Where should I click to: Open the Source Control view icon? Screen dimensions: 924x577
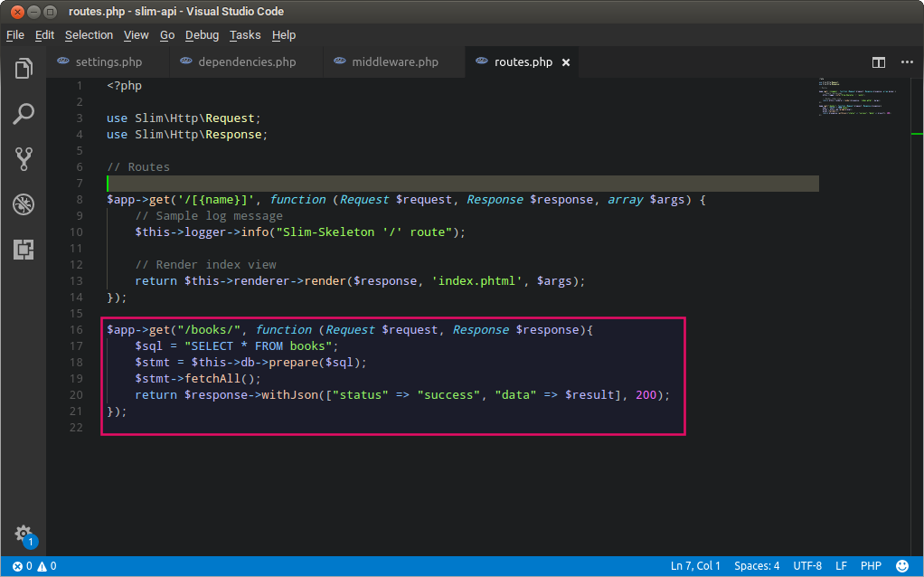point(24,159)
